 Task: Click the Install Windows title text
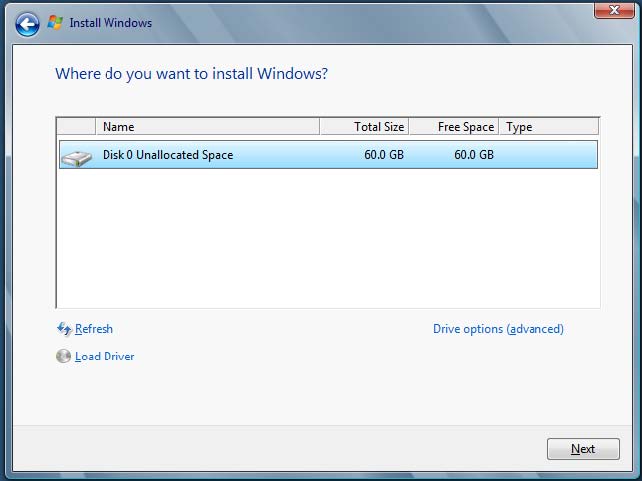(110, 22)
